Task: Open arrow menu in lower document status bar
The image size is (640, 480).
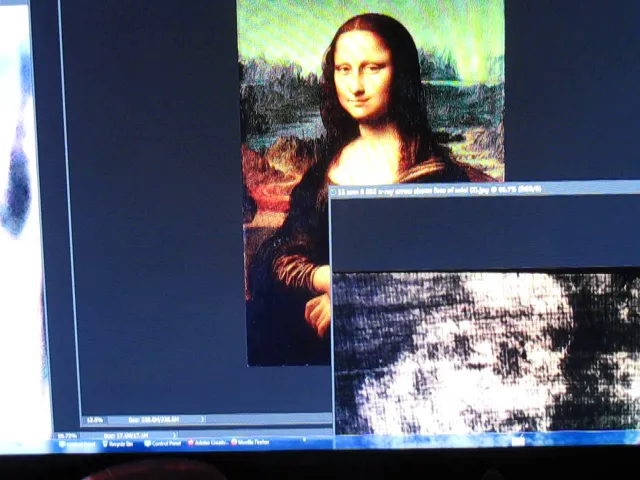Action: (x=175, y=435)
